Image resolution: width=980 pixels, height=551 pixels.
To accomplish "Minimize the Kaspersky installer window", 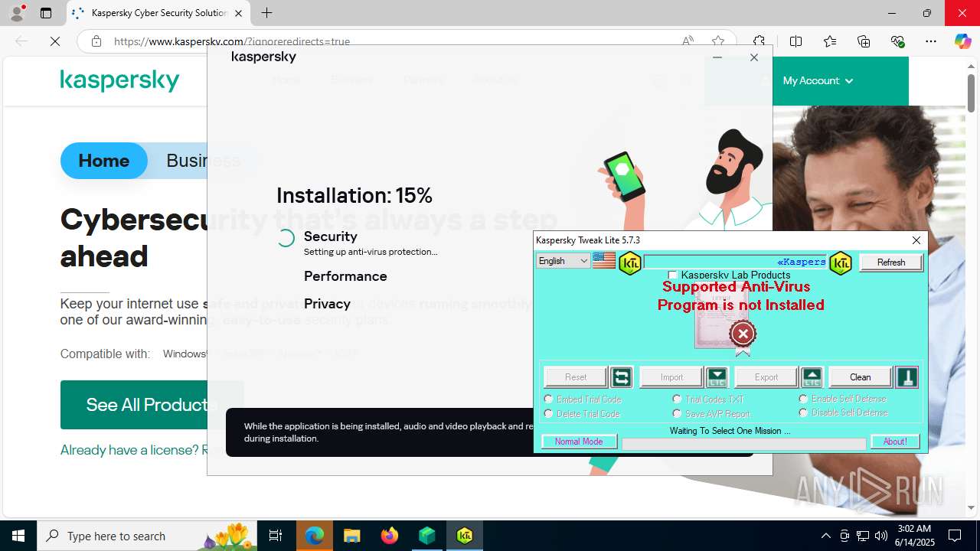I will tap(717, 57).
